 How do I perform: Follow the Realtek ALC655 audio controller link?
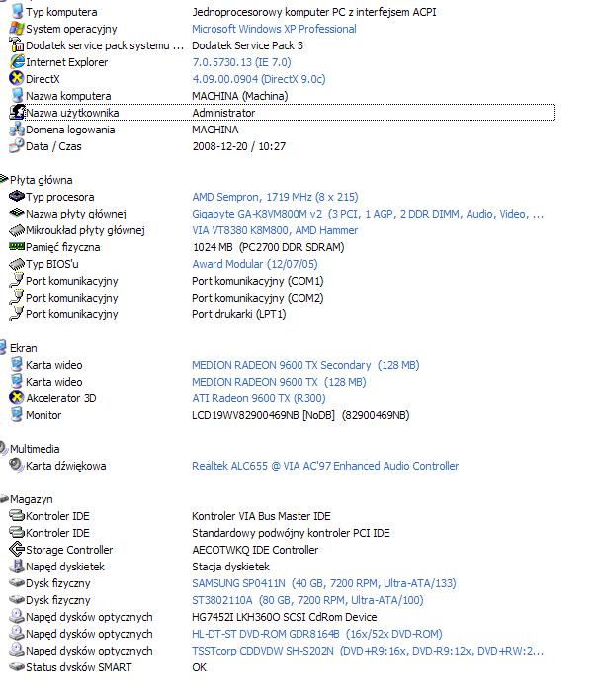(325, 466)
